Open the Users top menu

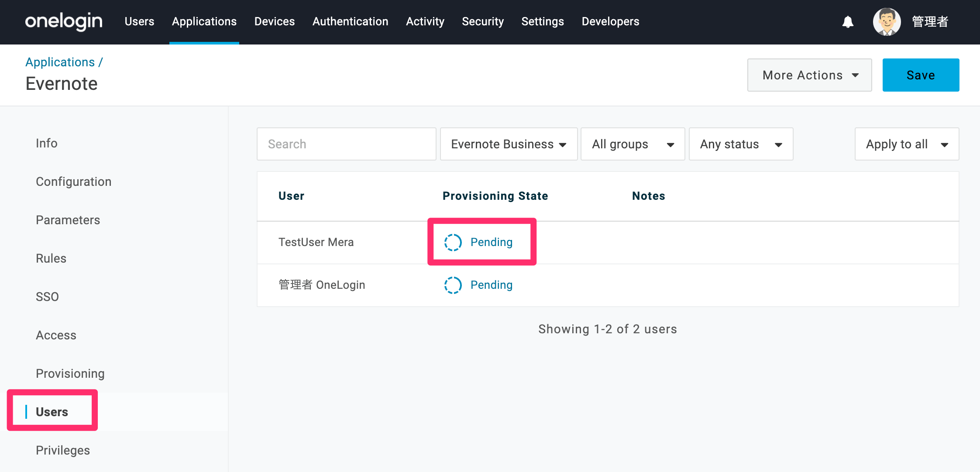point(139,21)
